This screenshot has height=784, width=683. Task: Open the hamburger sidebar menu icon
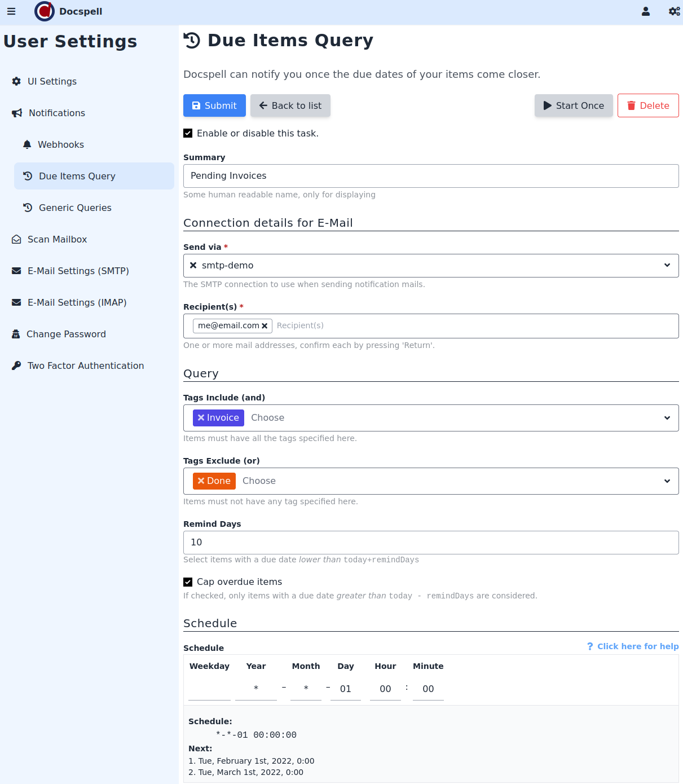coord(11,11)
